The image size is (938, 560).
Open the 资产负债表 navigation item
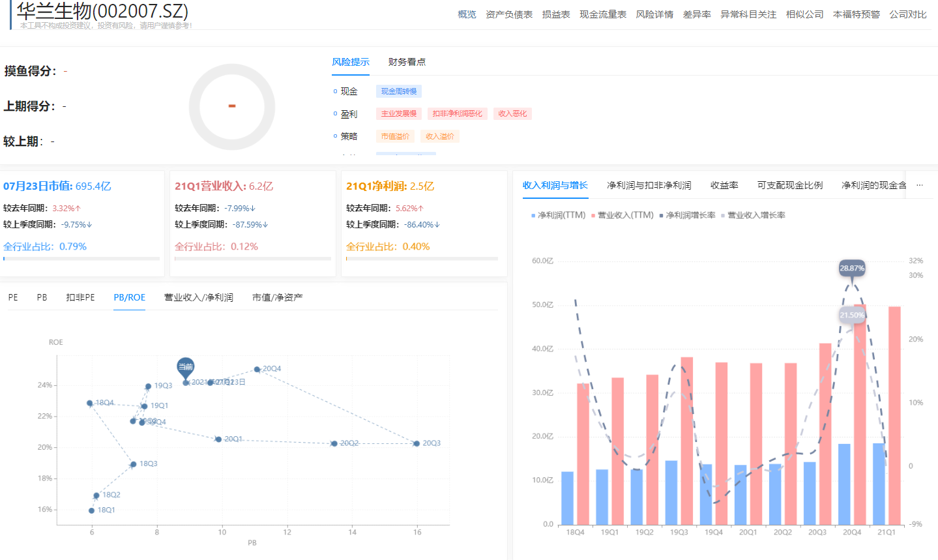coord(509,14)
